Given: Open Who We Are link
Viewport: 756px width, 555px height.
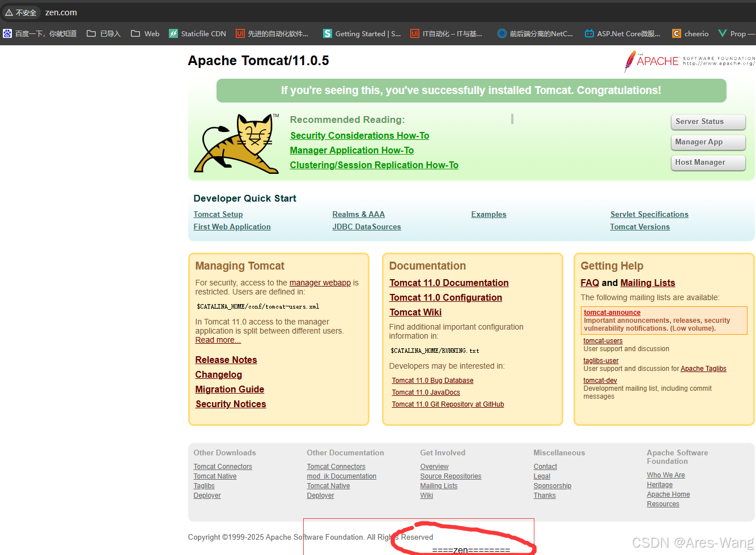Looking at the screenshot, I should (x=666, y=475).
